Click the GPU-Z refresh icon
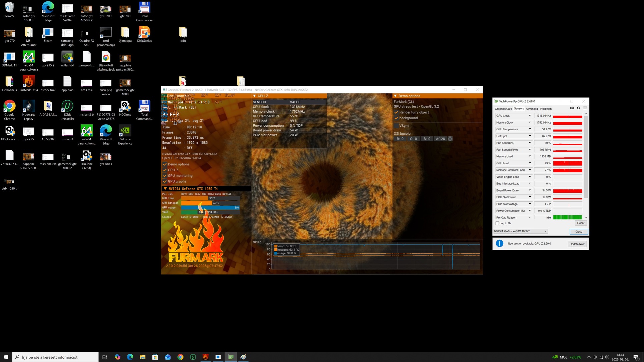Viewport: 644px width, 362px height. (579, 108)
